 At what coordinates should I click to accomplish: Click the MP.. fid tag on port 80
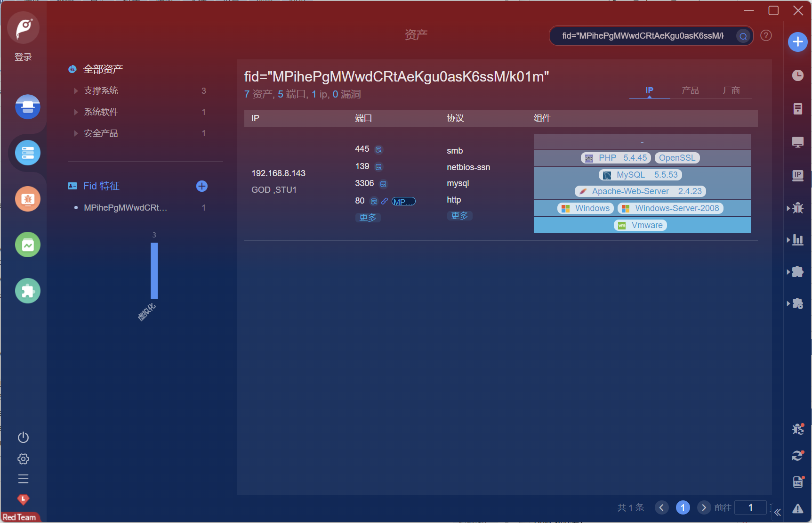point(403,202)
